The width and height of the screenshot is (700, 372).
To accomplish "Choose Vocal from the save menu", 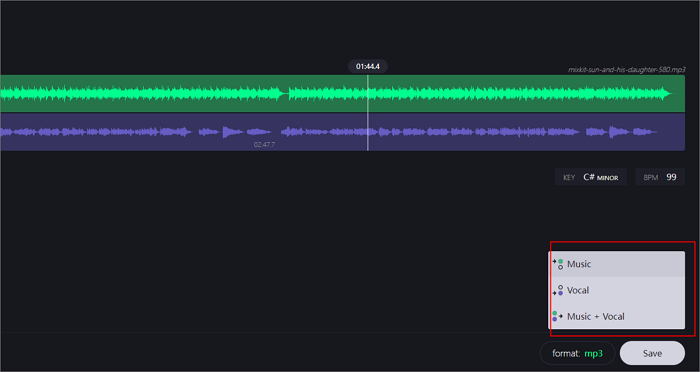I will (x=616, y=290).
